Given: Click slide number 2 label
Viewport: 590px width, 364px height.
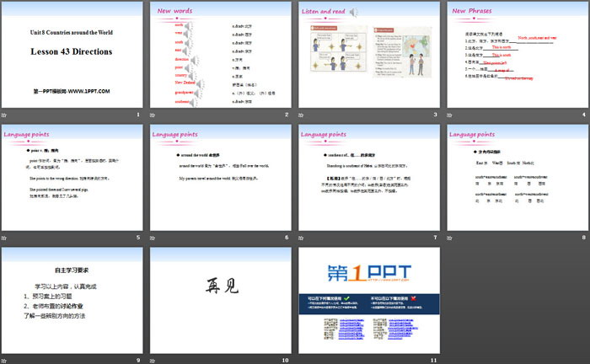Looking at the screenshot, I should click(x=287, y=115).
